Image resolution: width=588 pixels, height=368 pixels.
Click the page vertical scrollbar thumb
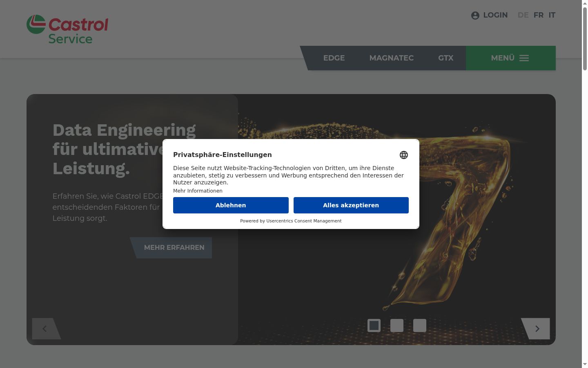585,39
